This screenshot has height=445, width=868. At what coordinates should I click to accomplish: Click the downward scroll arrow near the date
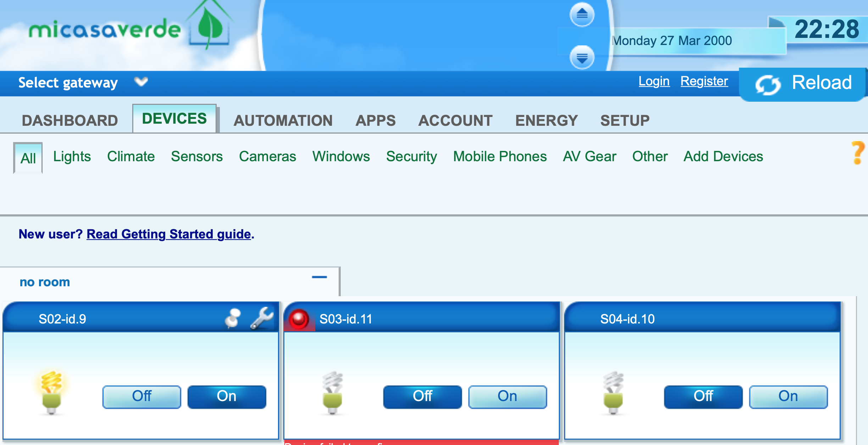582,58
